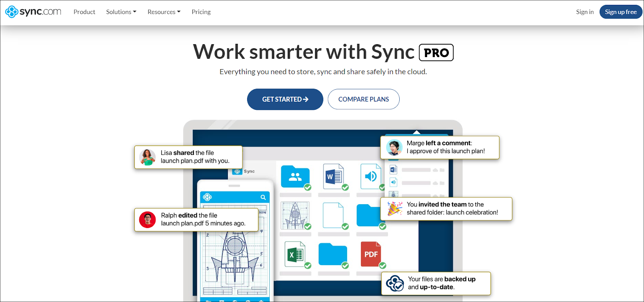This screenshot has width=644, height=302.
Task: Expand the Solutions dropdown
Action: [121, 12]
